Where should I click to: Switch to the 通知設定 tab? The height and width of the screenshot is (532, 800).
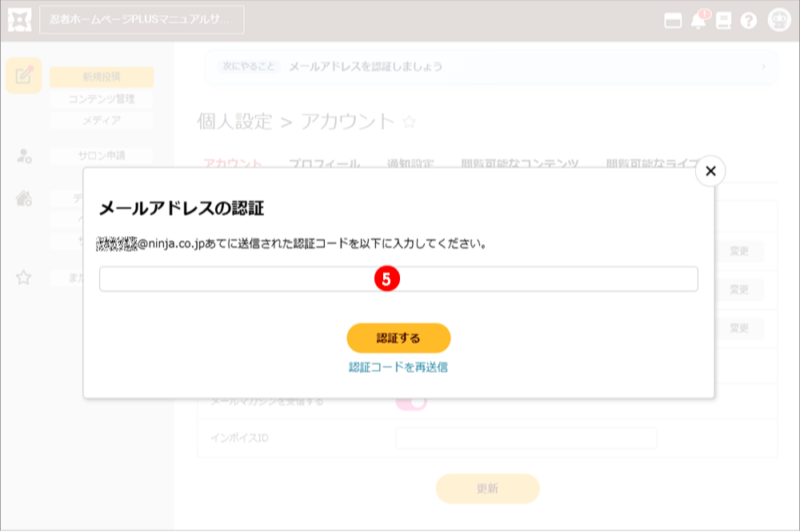coord(410,163)
